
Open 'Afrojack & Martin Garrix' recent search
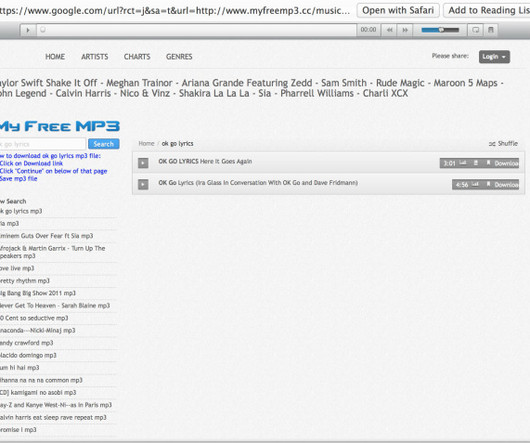53,252
